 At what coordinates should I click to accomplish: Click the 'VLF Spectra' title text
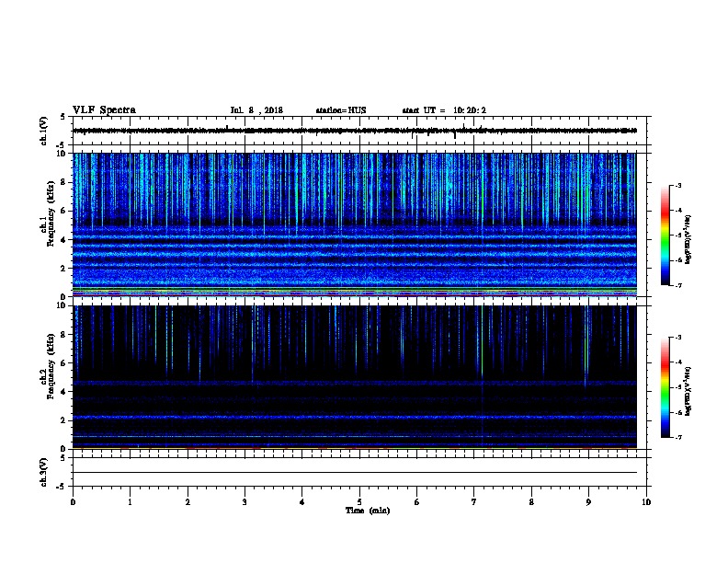tap(104, 110)
